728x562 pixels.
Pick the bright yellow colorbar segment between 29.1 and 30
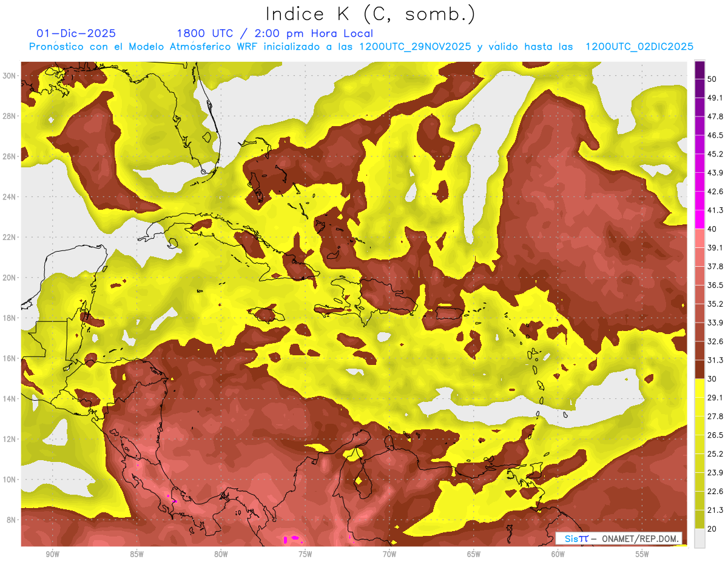point(699,388)
